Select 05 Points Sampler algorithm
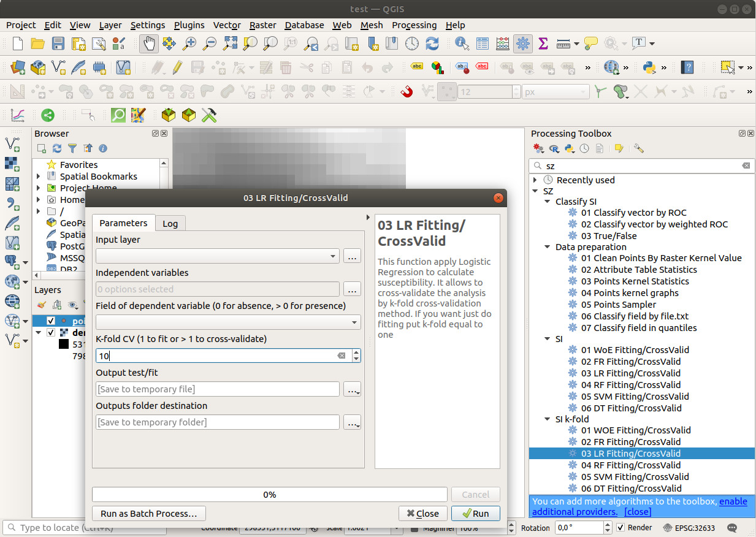The image size is (756, 537). (619, 305)
